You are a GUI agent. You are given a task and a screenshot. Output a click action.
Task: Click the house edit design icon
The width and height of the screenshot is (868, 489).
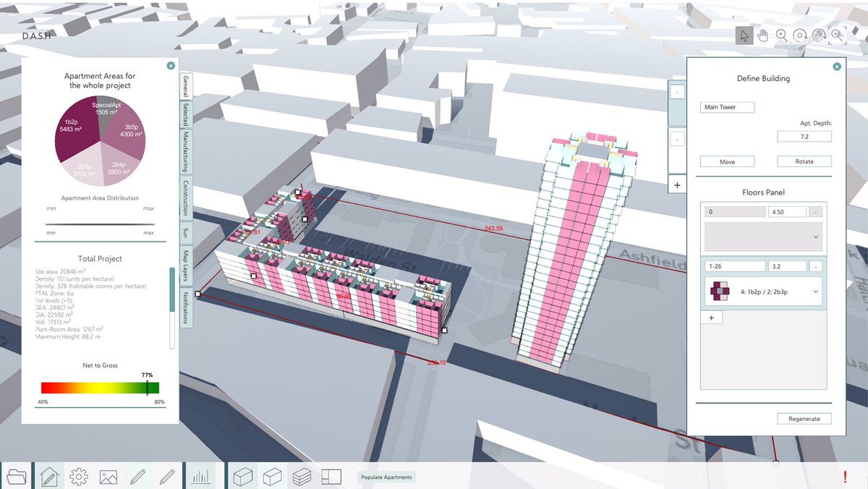point(49,477)
